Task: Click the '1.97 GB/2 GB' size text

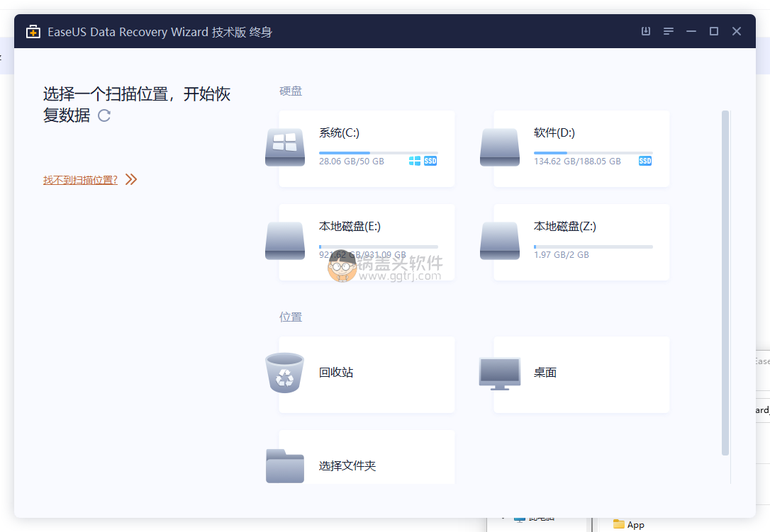Action: [561, 255]
